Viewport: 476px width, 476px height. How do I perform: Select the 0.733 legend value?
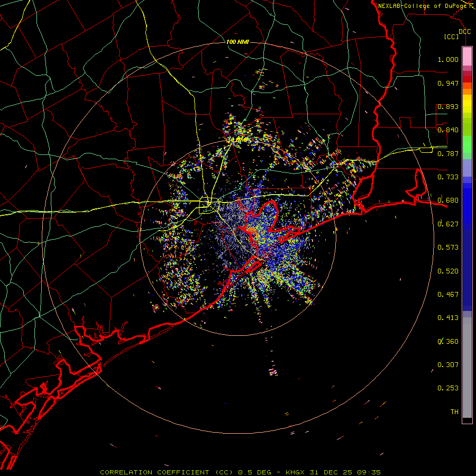click(x=448, y=177)
